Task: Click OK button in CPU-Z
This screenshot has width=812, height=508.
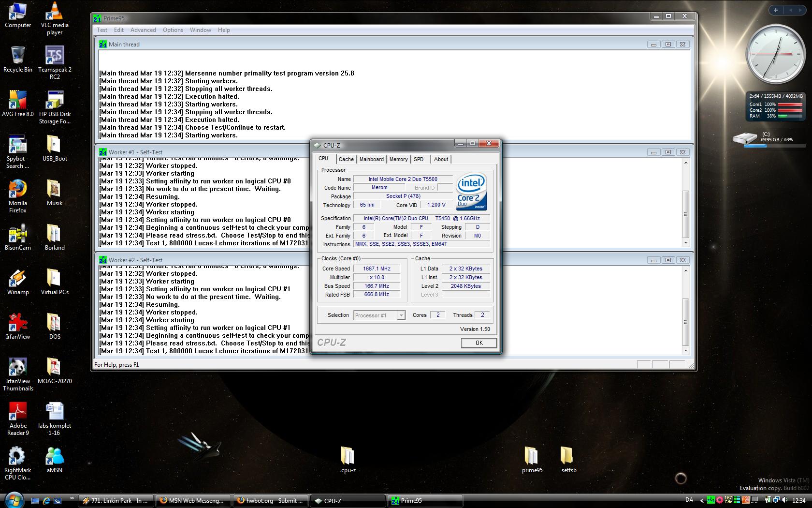Action: 479,343
